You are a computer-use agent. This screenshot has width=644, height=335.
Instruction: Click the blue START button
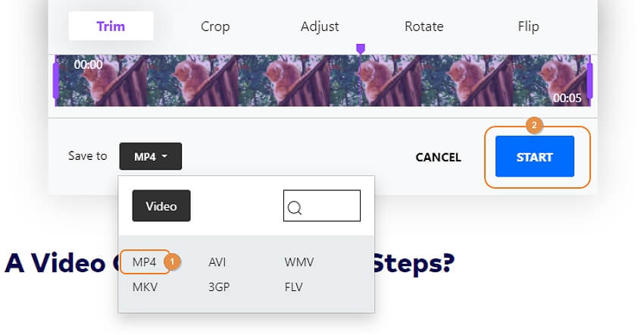point(535,156)
